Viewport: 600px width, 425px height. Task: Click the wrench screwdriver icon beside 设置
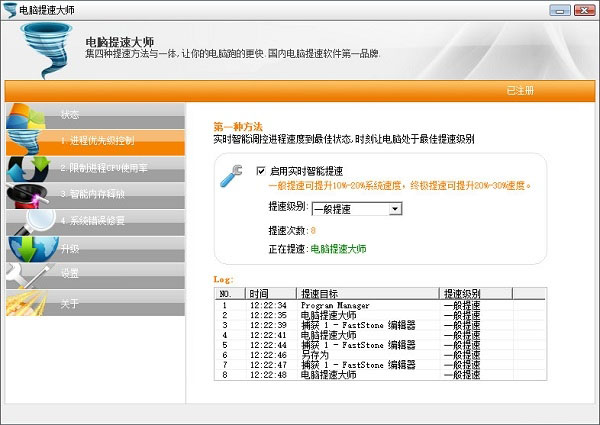point(29,275)
